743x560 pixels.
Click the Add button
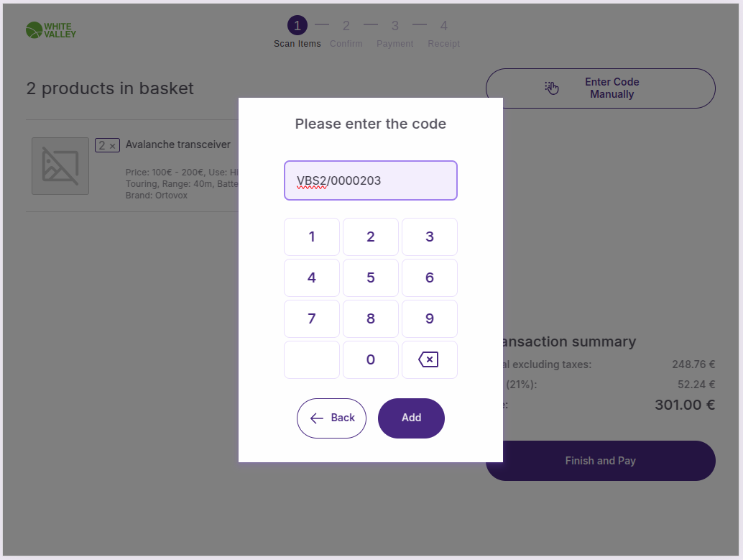click(411, 418)
